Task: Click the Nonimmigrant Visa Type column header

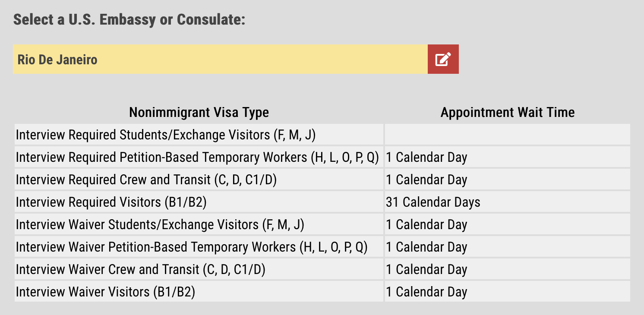Action: [199, 113]
